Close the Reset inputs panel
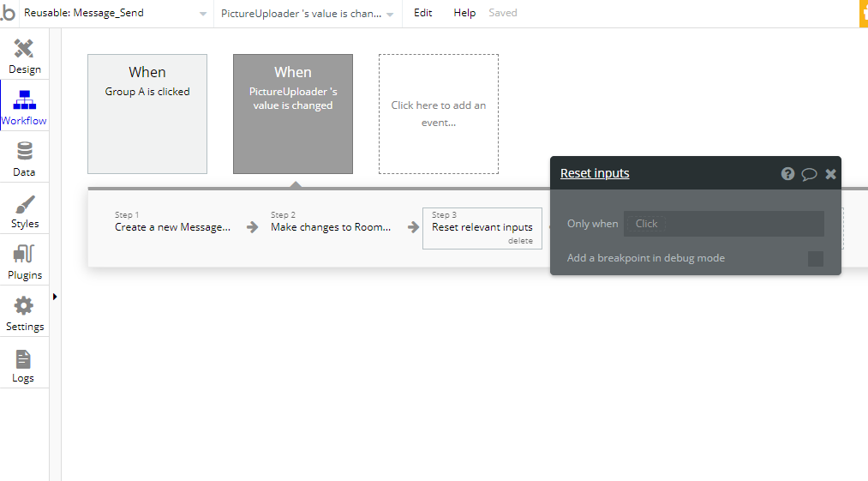Image resolution: width=868 pixels, height=481 pixels. pos(830,174)
